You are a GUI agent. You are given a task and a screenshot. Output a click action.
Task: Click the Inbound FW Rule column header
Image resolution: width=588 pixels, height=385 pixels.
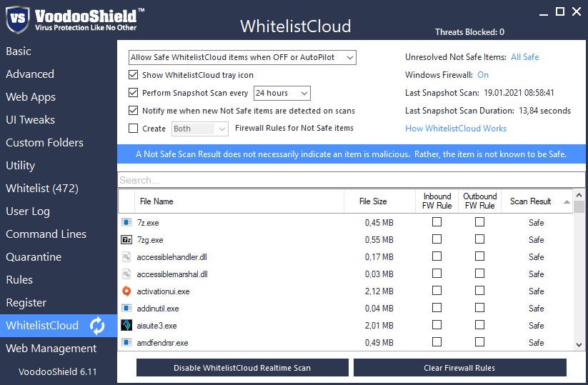coord(437,201)
